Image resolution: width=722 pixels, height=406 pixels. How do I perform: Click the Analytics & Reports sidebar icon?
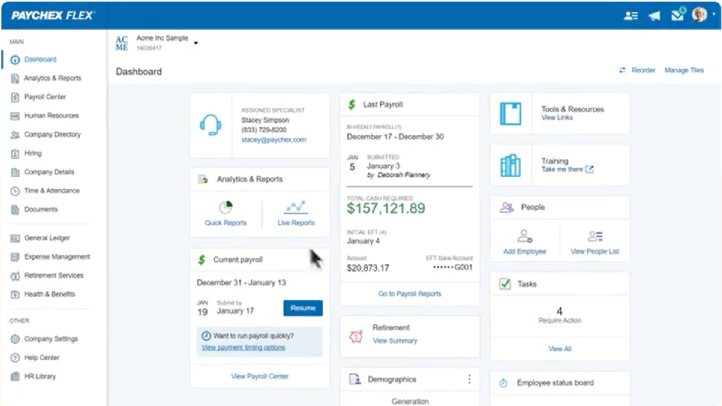[15, 78]
